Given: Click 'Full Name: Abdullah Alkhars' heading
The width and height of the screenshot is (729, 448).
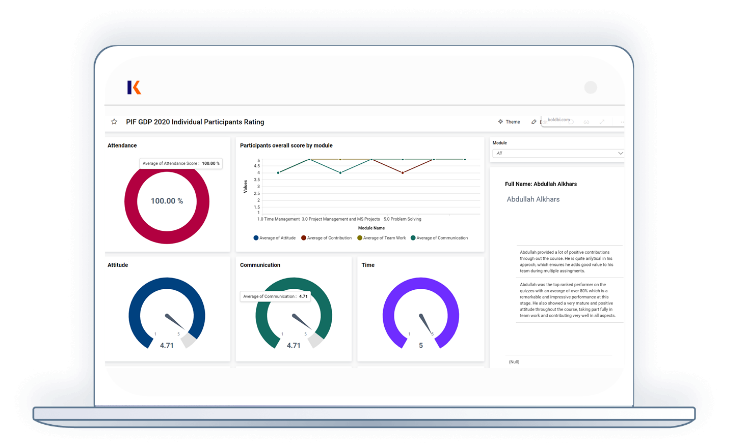Looking at the screenshot, I should pyautogui.click(x=541, y=184).
